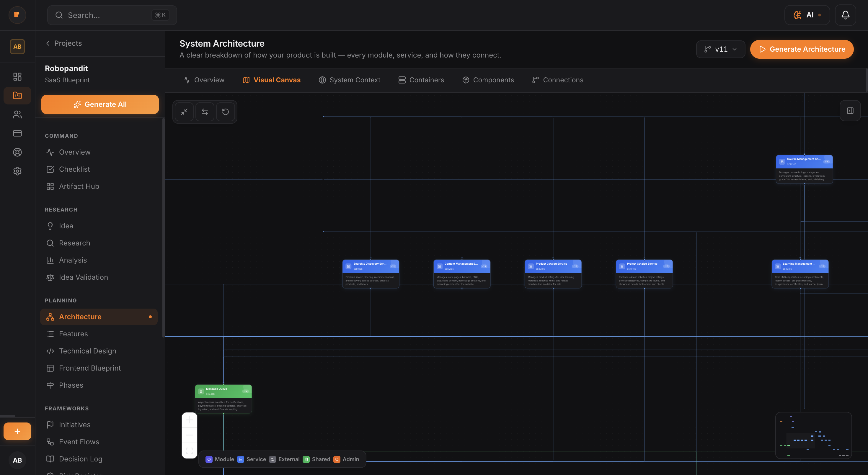Open the v11 version dropdown
The height and width of the screenshot is (475, 868).
coord(720,49)
